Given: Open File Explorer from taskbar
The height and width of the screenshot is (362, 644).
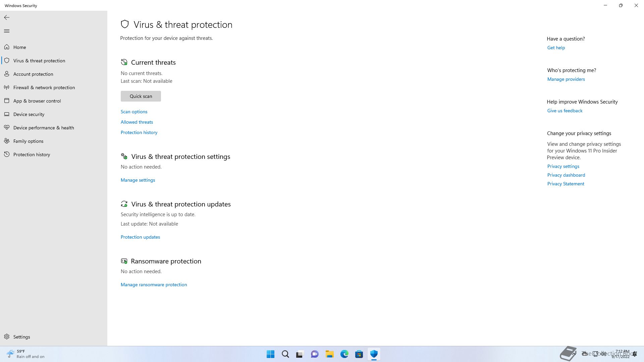Looking at the screenshot, I should [329, 354].
